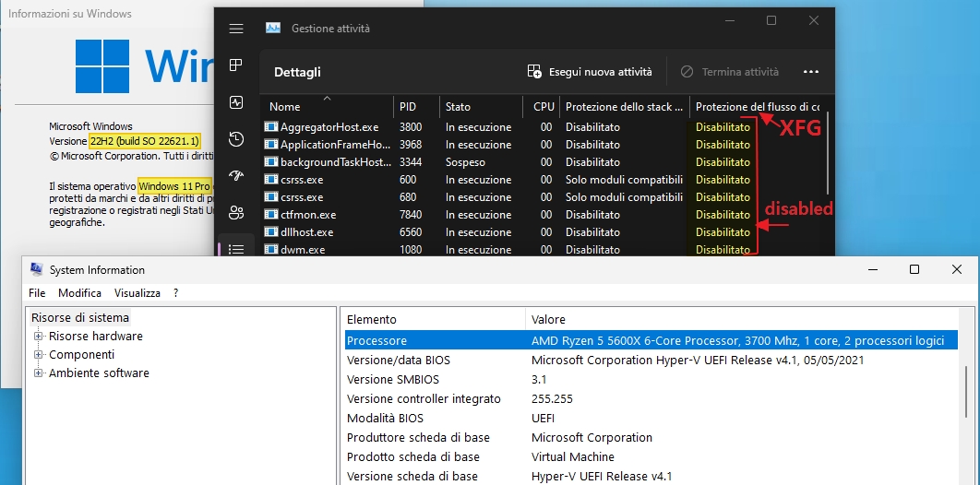Expand Componenti tree node
The height and width of the screenshot is (485, 980).
click(x=38, y=355)
